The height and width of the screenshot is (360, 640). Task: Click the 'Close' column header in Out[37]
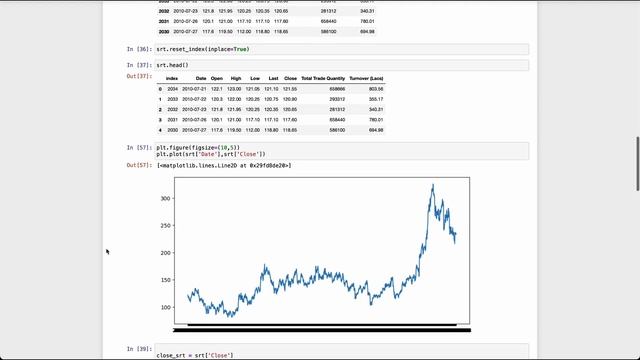tap(291, 78)
